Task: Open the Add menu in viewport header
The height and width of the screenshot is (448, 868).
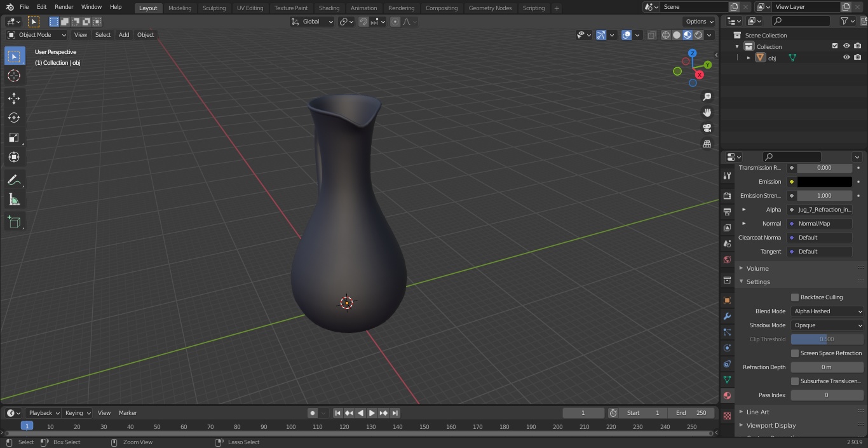Action: (x=124, y=35)
